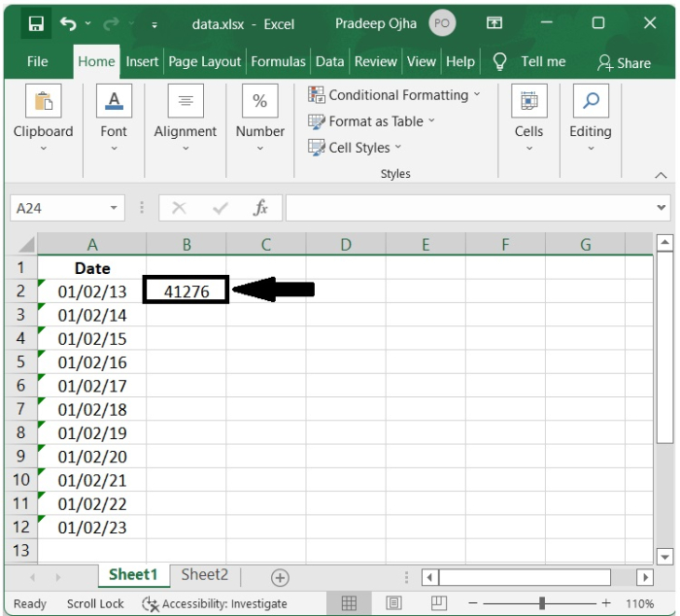Click horizontal scrollbar right arrow
Viewport: 680px width, 616px height.
click(x=645, y=577)
